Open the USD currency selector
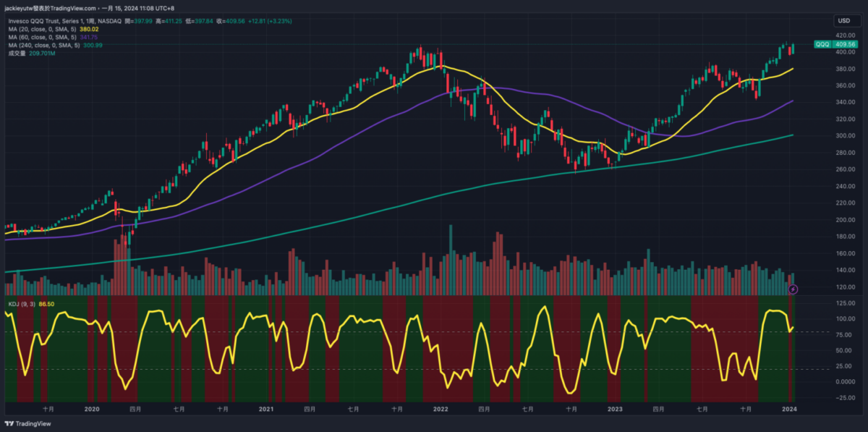The height and width of the screenshot is (432, 868). click(843, 20)
